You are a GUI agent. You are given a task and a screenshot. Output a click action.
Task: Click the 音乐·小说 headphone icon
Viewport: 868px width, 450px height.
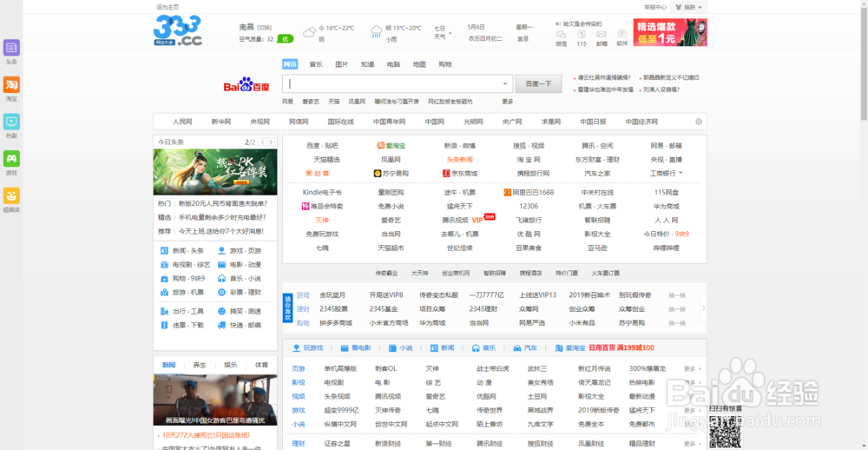pos(221,278)
